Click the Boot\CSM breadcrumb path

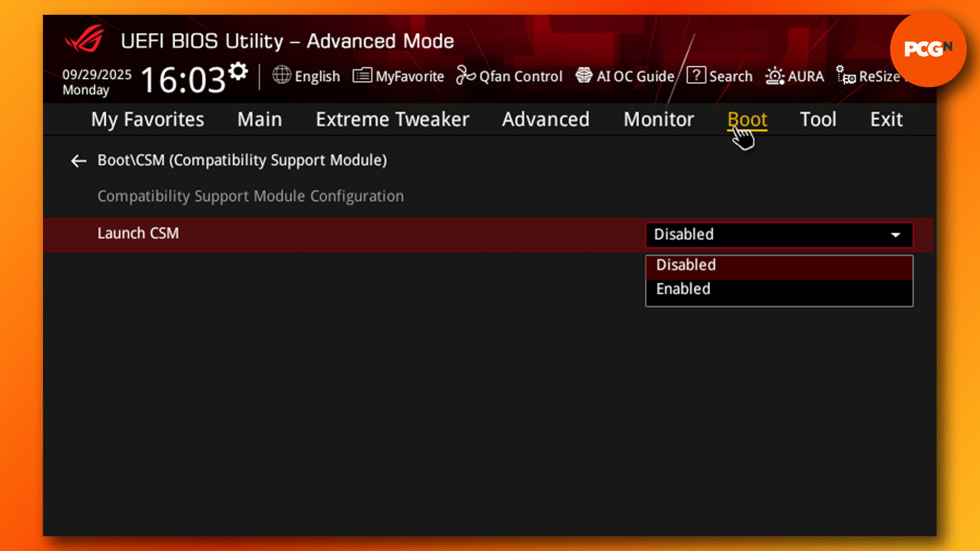coord(242,161)
